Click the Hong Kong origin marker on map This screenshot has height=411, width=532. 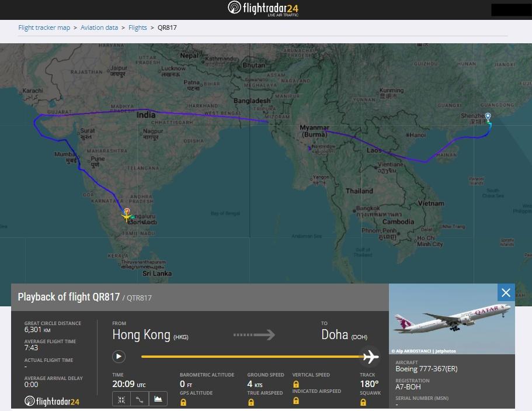tap(488, 117)
